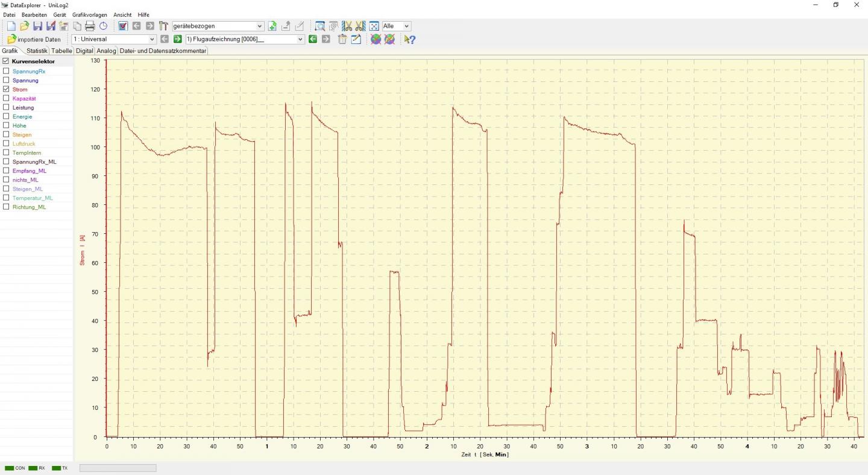
Task: Activate the zoom magnifier tool
Action: tap(320, 26)
